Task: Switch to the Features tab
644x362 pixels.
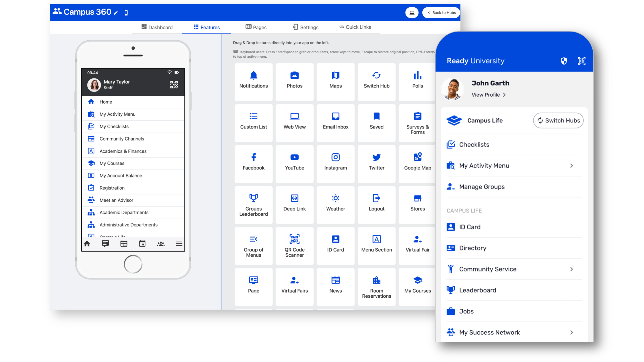Action: coord(206,27)
